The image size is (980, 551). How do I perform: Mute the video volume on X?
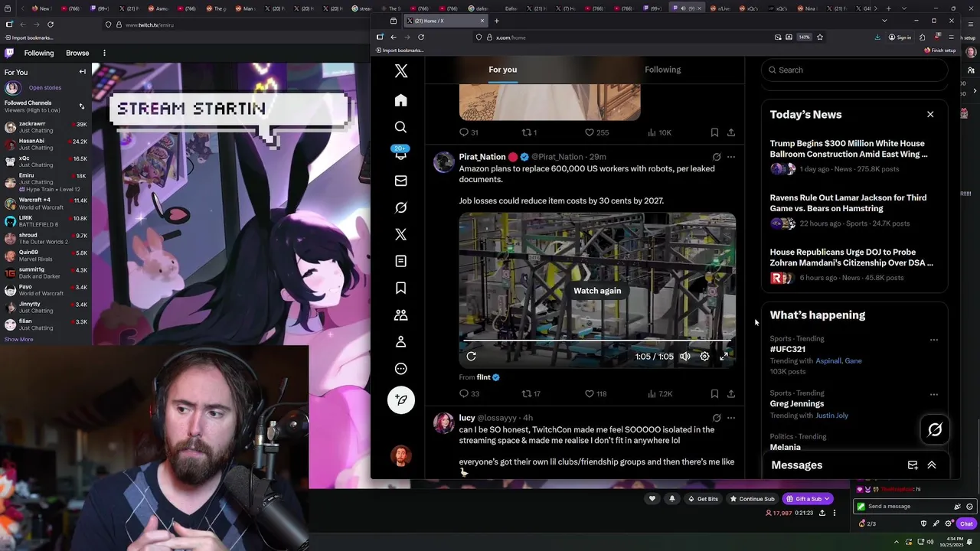pyautogui.click(x=685, y=357)
